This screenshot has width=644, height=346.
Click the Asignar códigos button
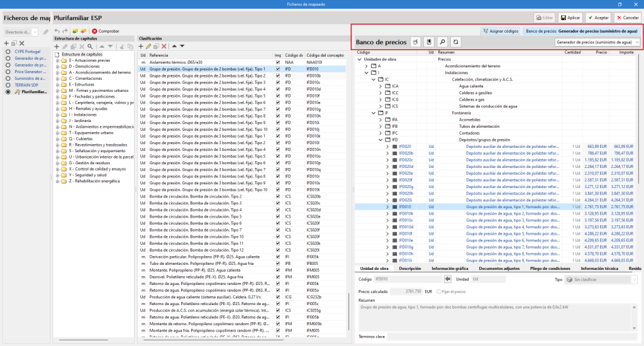(501, 30)
